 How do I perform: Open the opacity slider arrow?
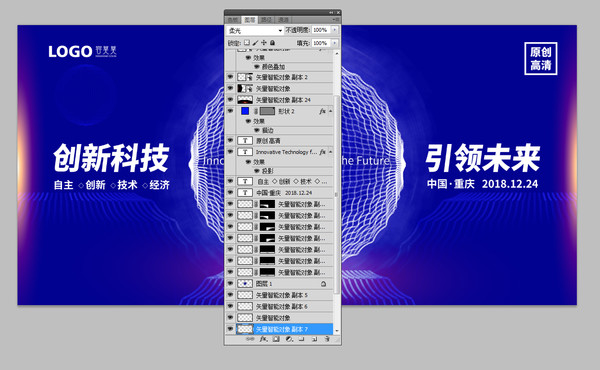[x=335, y=30]
